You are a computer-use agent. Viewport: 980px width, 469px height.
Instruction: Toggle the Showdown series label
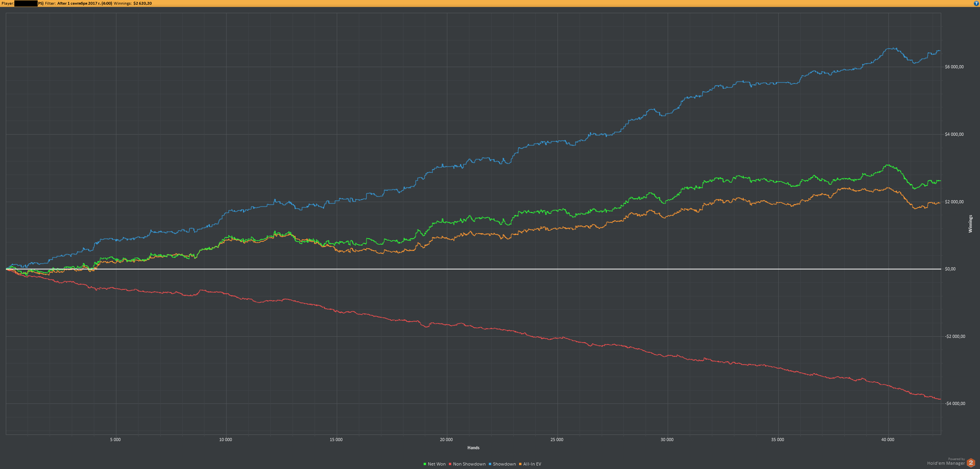click(x=504, y=464)
